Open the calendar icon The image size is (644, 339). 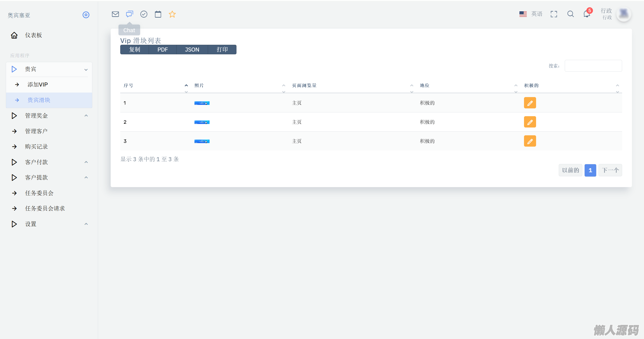[x=158, y=14]
